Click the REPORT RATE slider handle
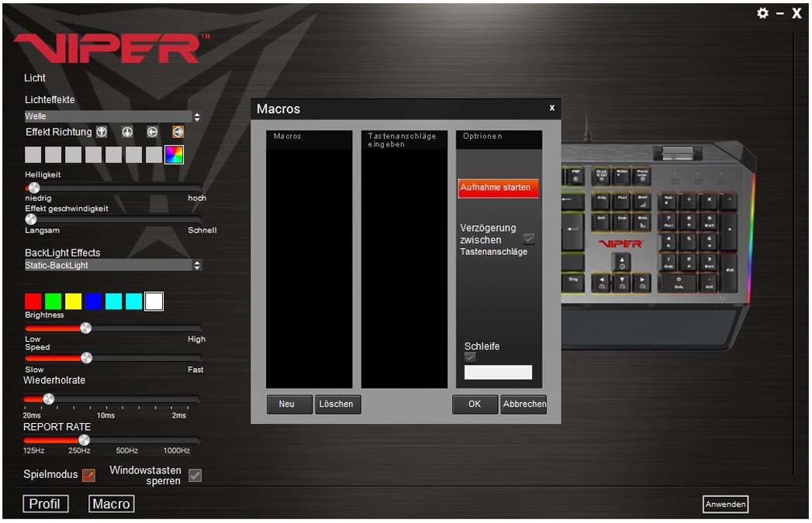The height and width of the screenshot is (523, 812). pos(84,440)
